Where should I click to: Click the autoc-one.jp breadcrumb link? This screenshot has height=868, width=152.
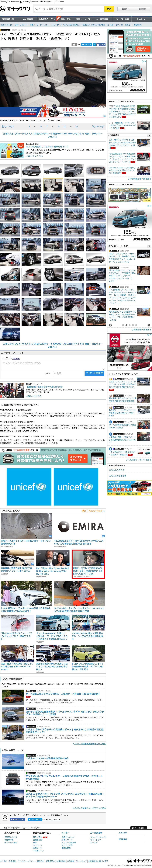[6, 25]
